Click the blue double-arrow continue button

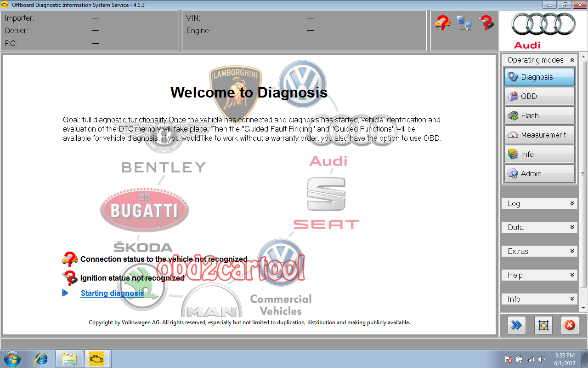point(516,325)
